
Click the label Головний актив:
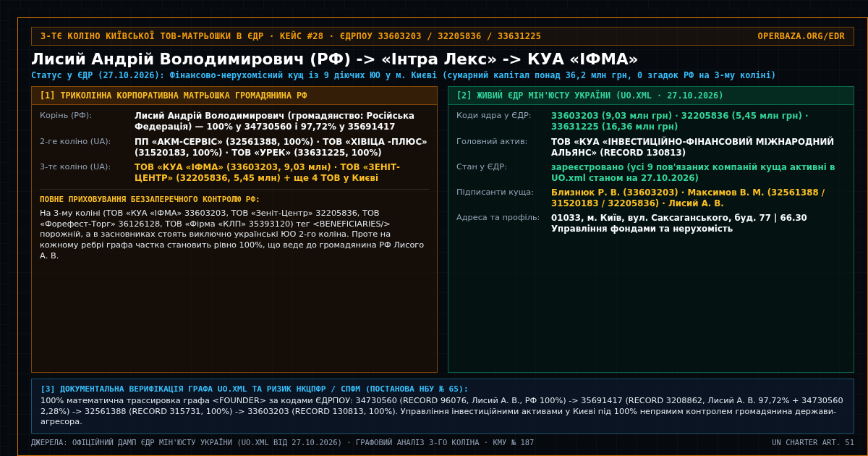492,142
